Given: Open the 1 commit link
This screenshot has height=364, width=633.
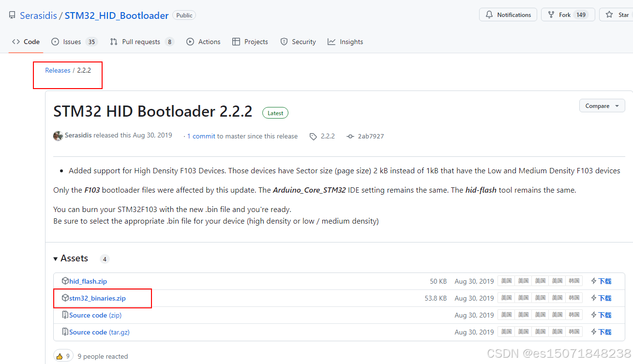Looking at the screenshot, I should pos(201,136).
